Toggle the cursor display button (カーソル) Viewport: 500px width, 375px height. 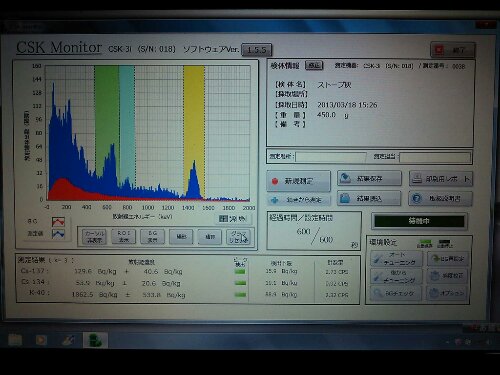[94, 237]
